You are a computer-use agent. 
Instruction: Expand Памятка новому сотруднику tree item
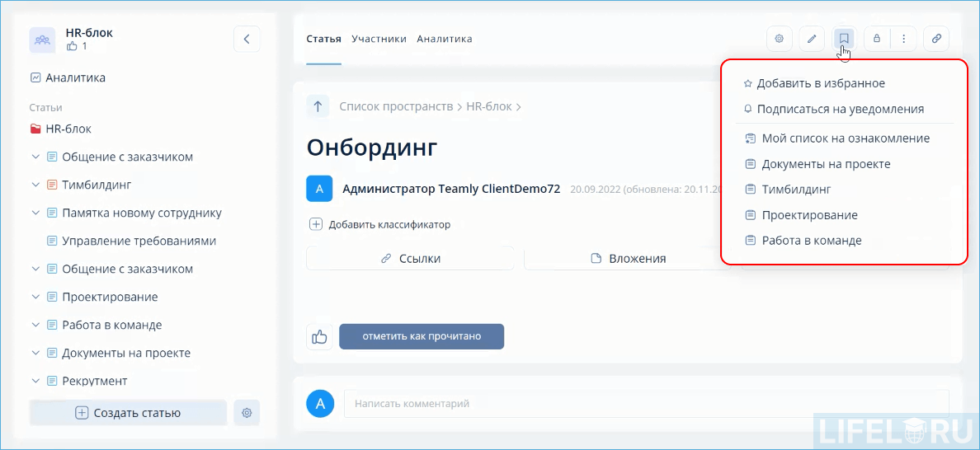tap(35, 213)
